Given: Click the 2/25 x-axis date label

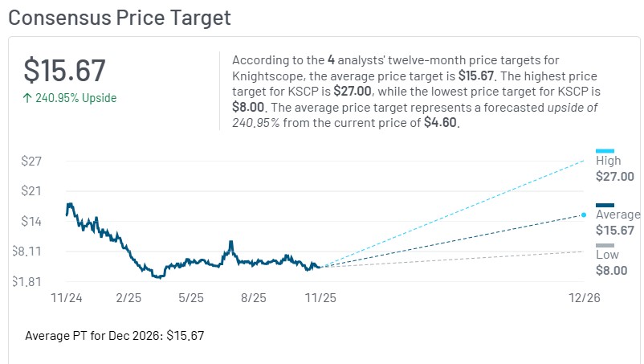Looking at the screenshot, I should tap(128, 297).
